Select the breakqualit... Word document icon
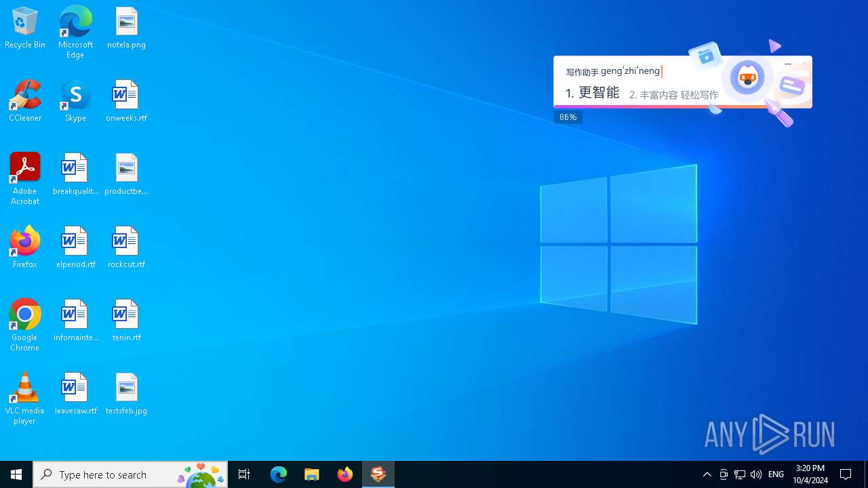 (75, 175)
